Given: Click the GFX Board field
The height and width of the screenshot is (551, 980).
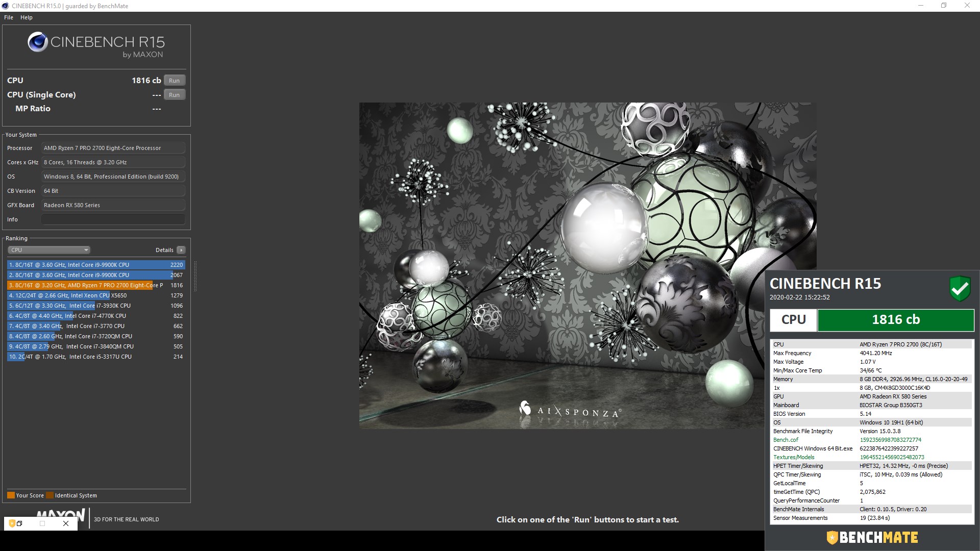Looking at the screenshot, I should pyautogui.click(x=113, y=205).
